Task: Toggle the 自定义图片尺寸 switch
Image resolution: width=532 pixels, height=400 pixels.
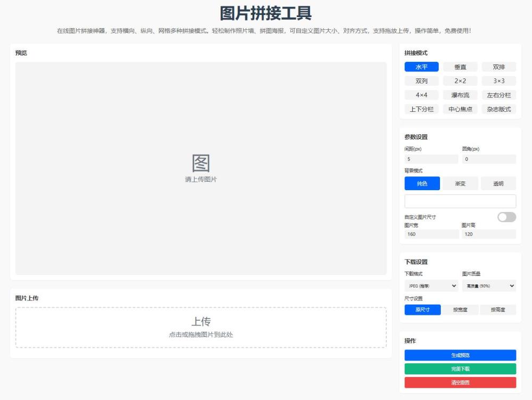Action: (x=506, y=217)
